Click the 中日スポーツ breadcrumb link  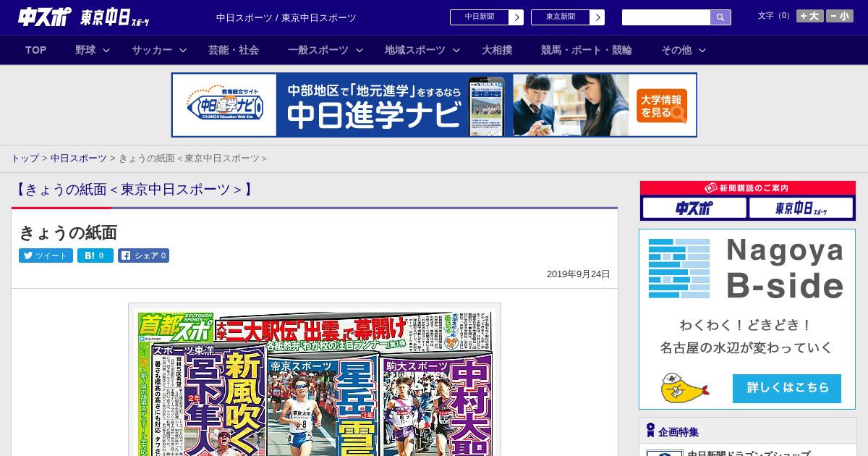pos(78,159)
